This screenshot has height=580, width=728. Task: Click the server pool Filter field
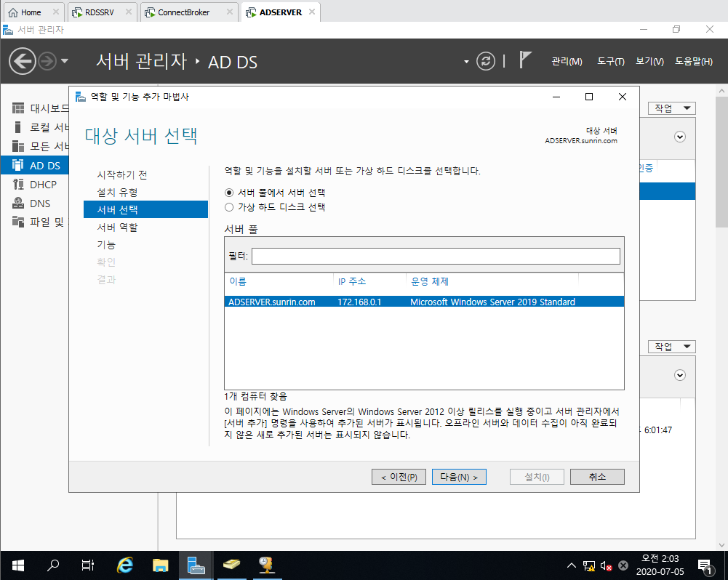(436, 256)
